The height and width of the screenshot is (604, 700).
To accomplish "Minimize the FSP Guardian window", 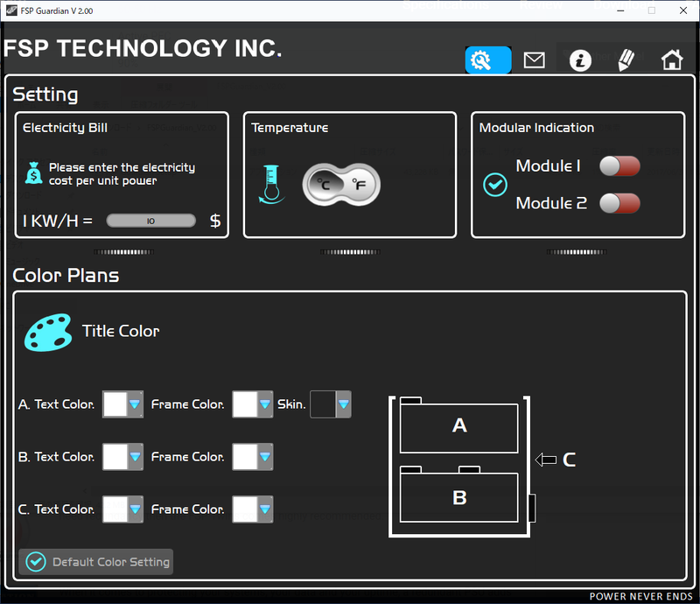I will point(620,11).
